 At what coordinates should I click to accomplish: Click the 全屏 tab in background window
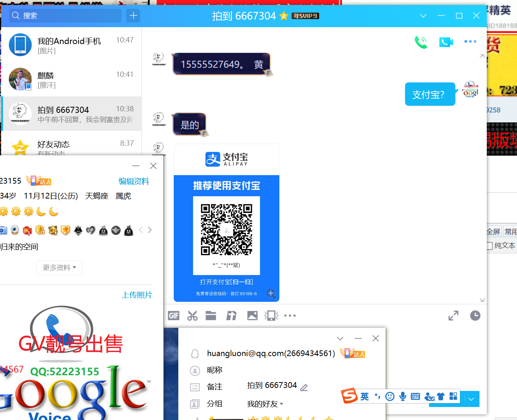[493, 231]
